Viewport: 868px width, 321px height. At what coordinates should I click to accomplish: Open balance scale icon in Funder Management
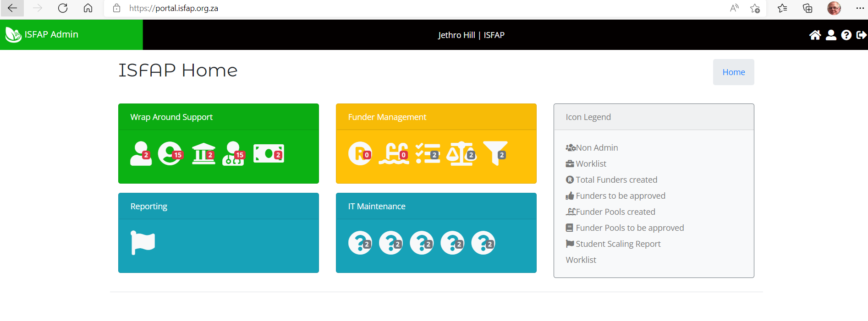(461, 153)
